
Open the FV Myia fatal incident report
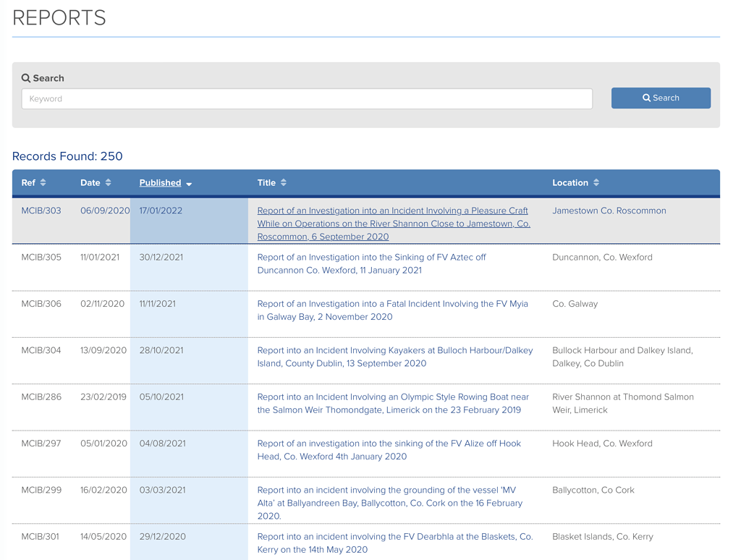coord(391,310)
